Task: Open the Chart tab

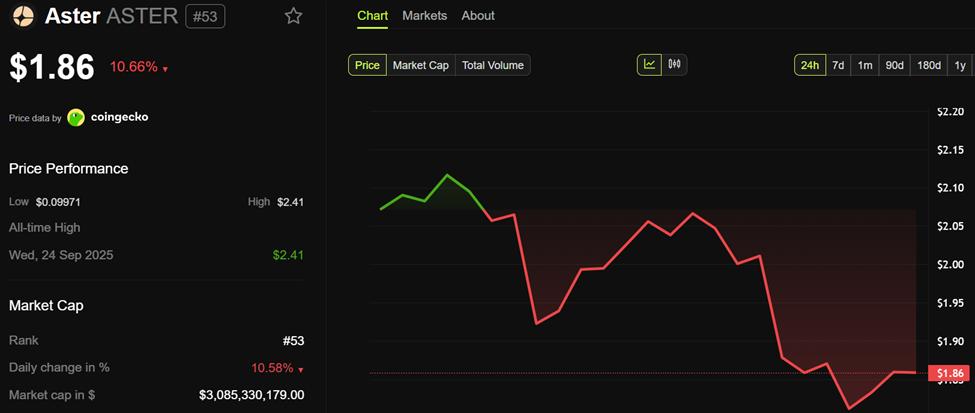Action: tap(372, 16)
